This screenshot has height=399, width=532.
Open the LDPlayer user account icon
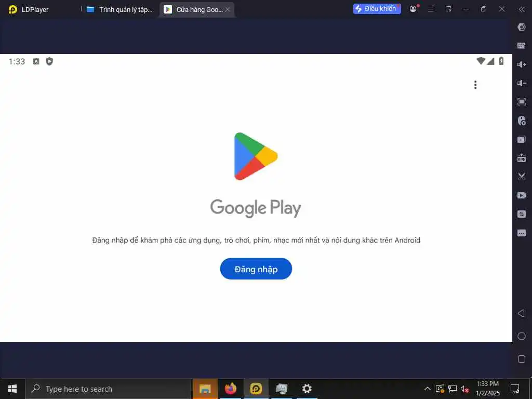413,9
